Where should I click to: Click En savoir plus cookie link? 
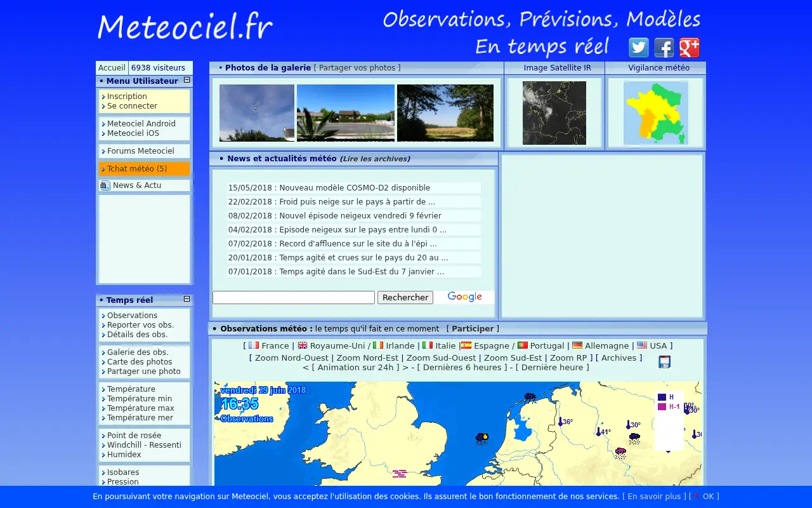point(654,497)
